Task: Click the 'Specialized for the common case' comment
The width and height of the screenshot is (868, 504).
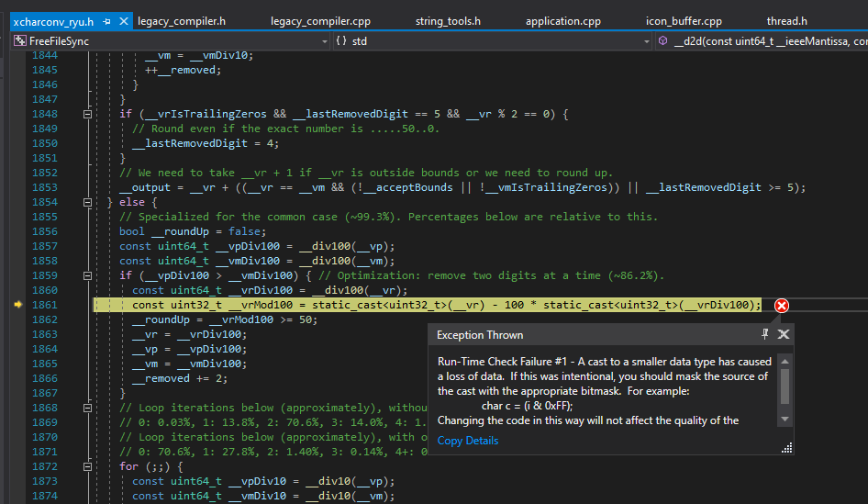Action: pos(389,217)
